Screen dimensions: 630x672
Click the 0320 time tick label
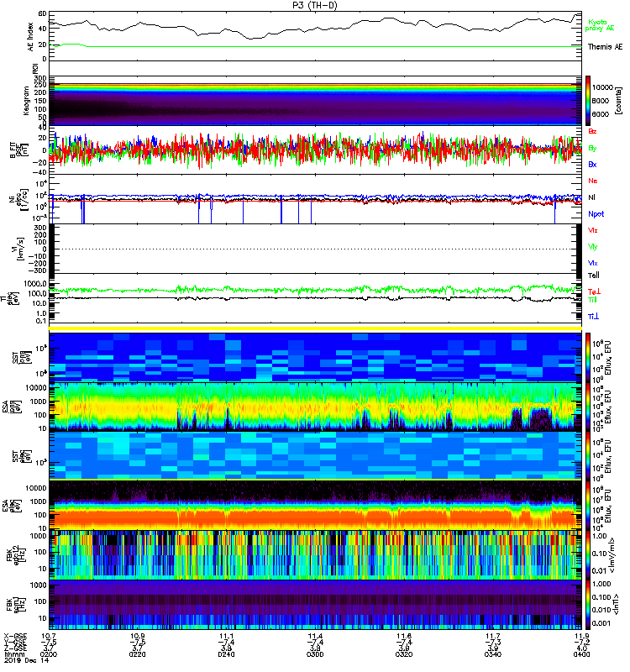pyautogui.click(x=404, y=654)
